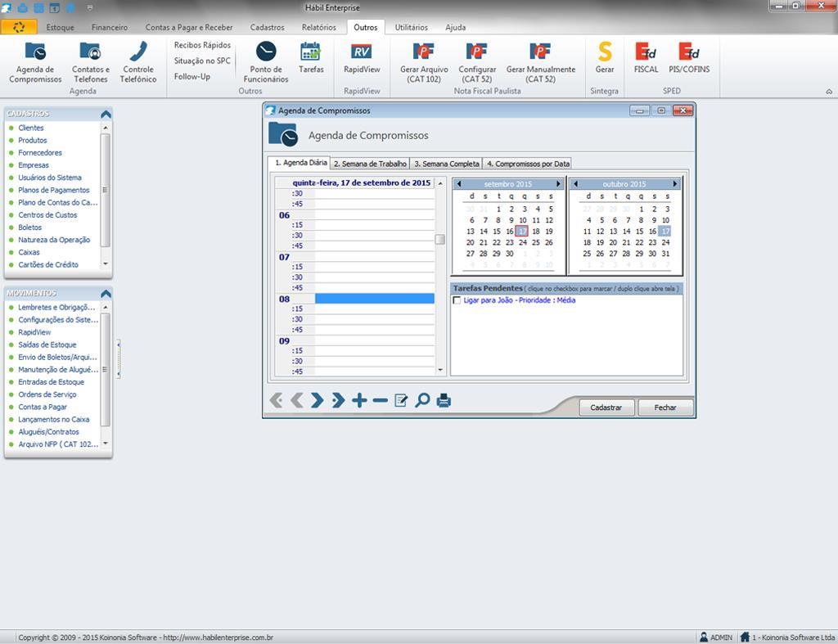This screenshot has width=838, height=644.
Task: Switch to 3. Semana Completa tab
Action: click(x=446, y=164)
